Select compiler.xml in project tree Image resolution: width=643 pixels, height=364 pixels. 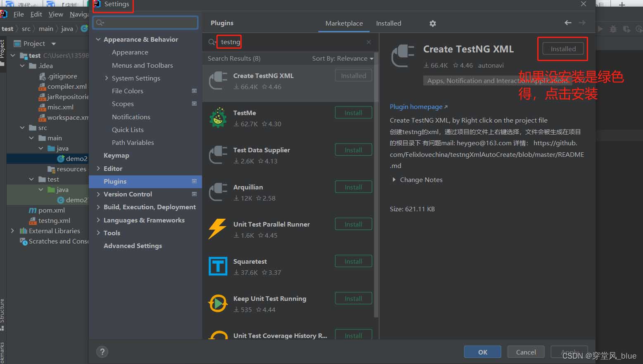(x=63, y=86)
